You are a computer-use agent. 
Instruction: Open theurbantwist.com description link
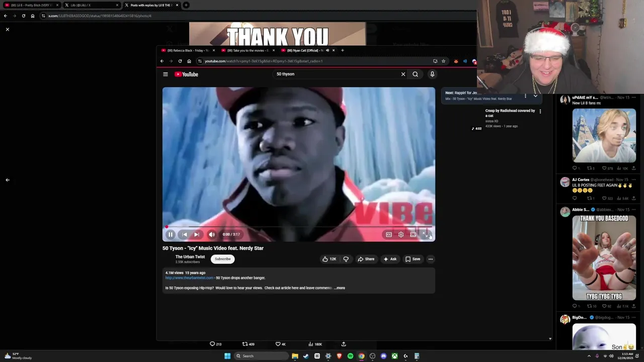[189, 278]
